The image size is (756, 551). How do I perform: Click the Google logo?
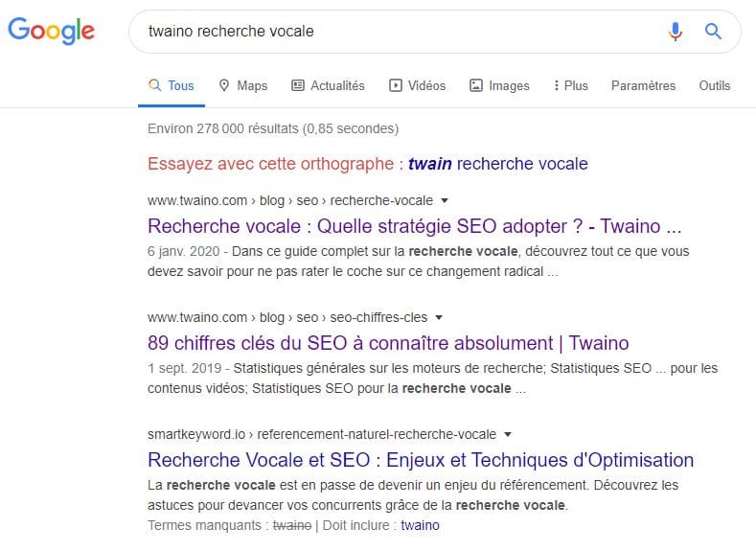51,31
